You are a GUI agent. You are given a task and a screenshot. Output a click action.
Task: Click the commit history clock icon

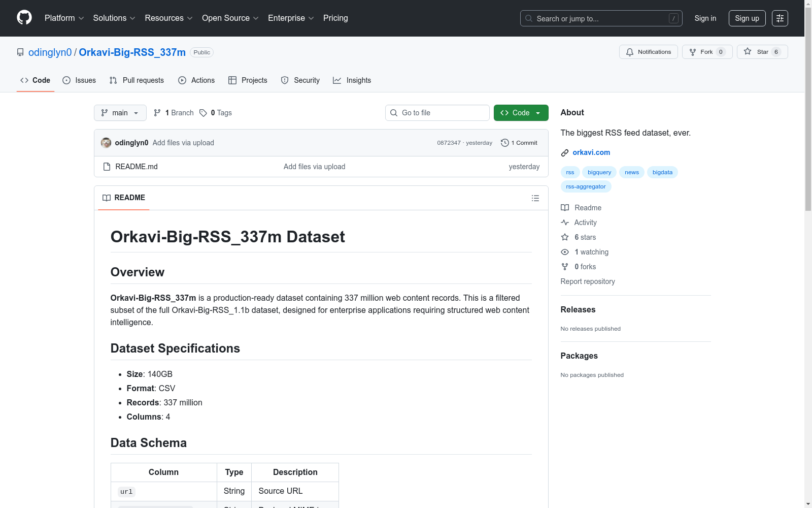504,143
